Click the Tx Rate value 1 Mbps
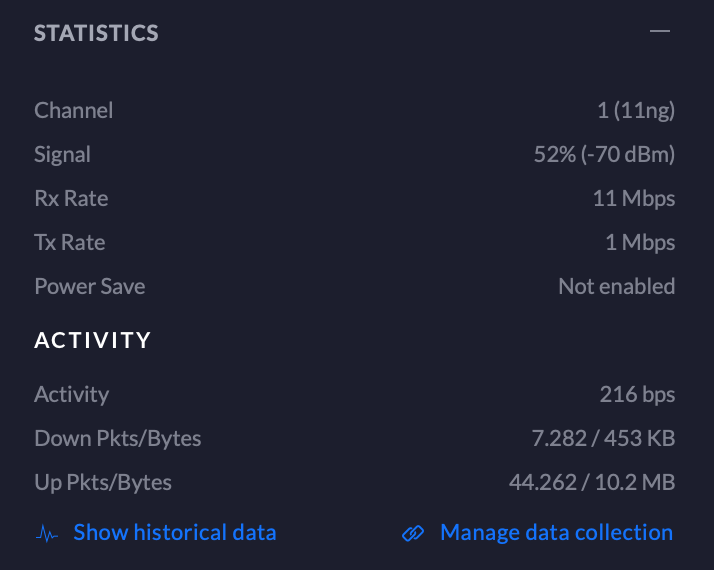Image resolution: width=714 pixels, height=570 pixels. 640,242
